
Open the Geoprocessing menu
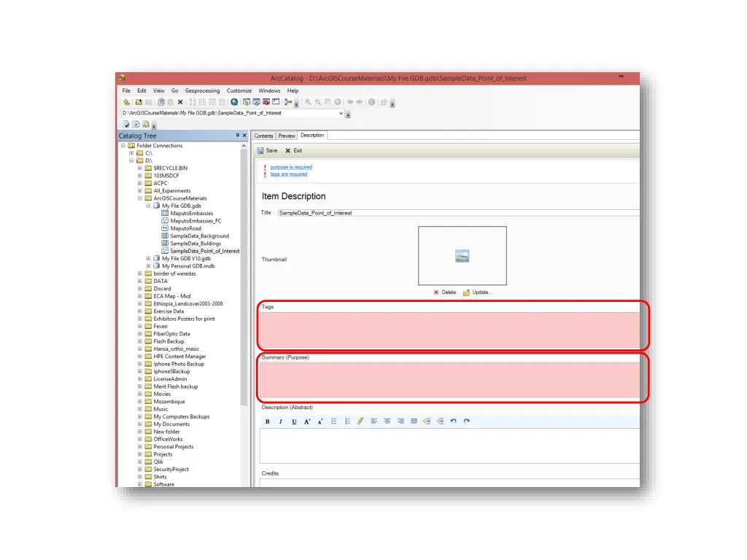pyautogui.click(x=203, y=91)
